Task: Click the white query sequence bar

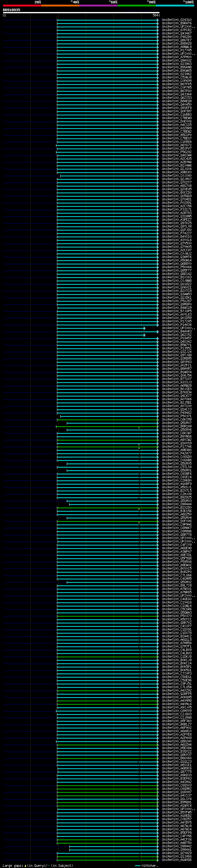Action: [x=81, y=12]
